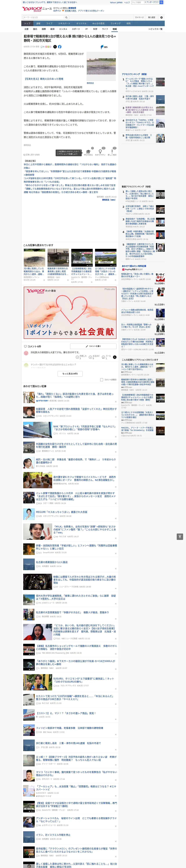This screenshot has height=868, width=186.
Task: Open the NHK「新プロジェクトX」article
Action: tap(84, 428)
